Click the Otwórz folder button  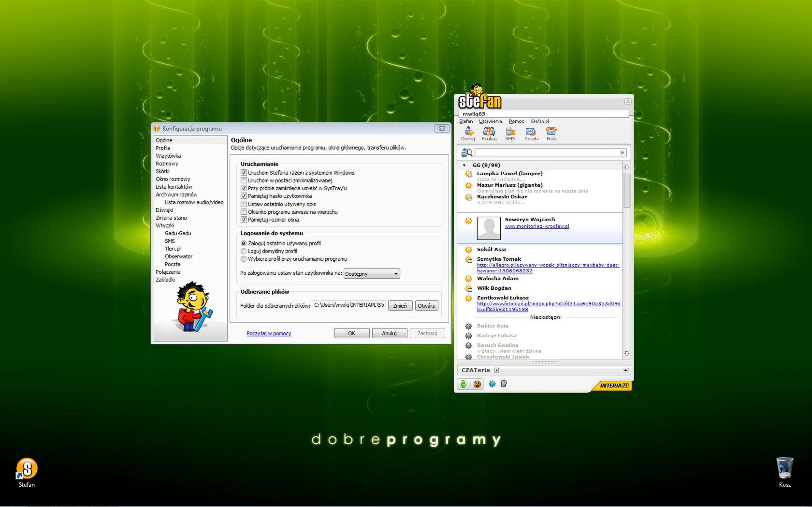click(x=426, y=306)
